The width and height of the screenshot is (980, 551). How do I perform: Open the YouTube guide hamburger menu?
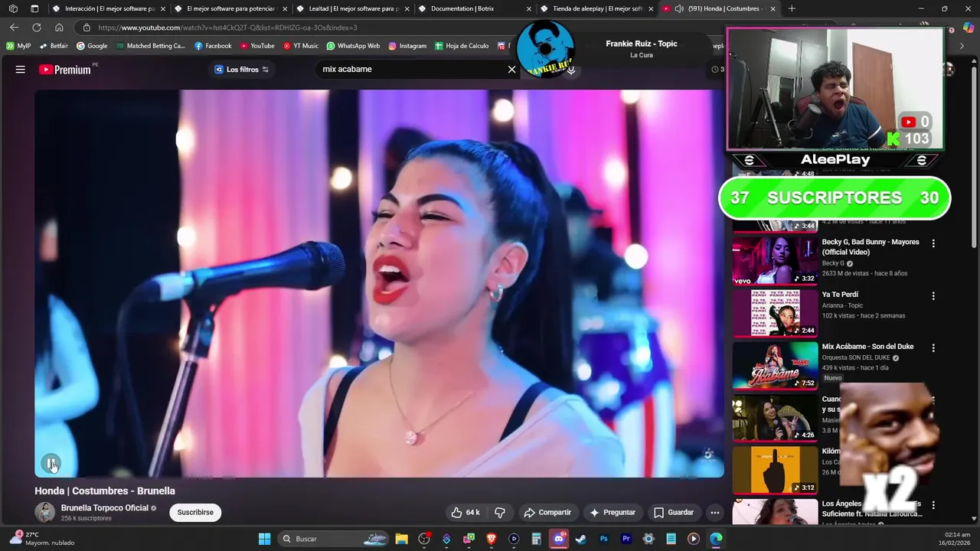click(x=21, y=70)
